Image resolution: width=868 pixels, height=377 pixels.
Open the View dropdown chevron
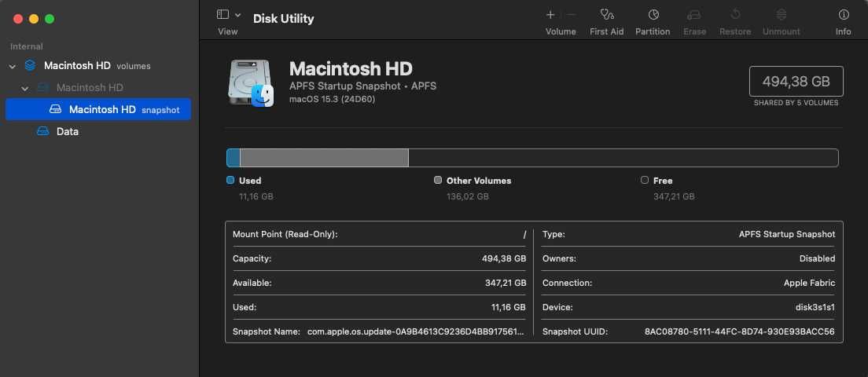click(238, 15)
